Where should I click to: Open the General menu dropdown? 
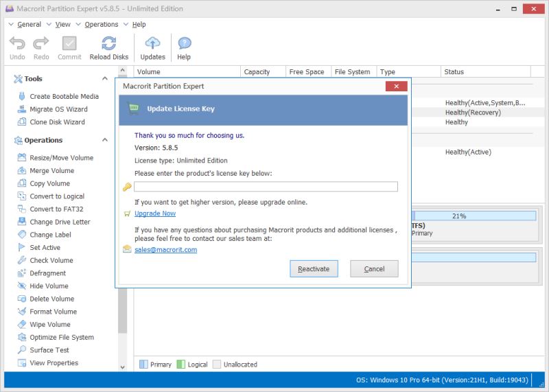(x=29, y=25)
